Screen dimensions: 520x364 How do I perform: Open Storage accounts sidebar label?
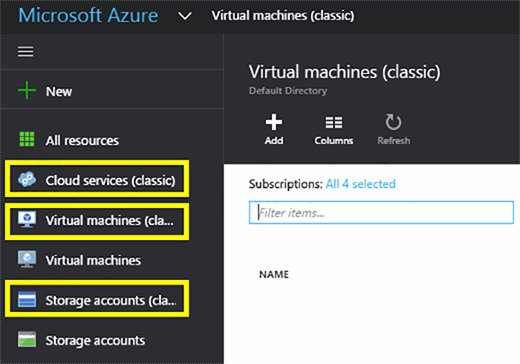pyautogui.click(x=95, y=341)
